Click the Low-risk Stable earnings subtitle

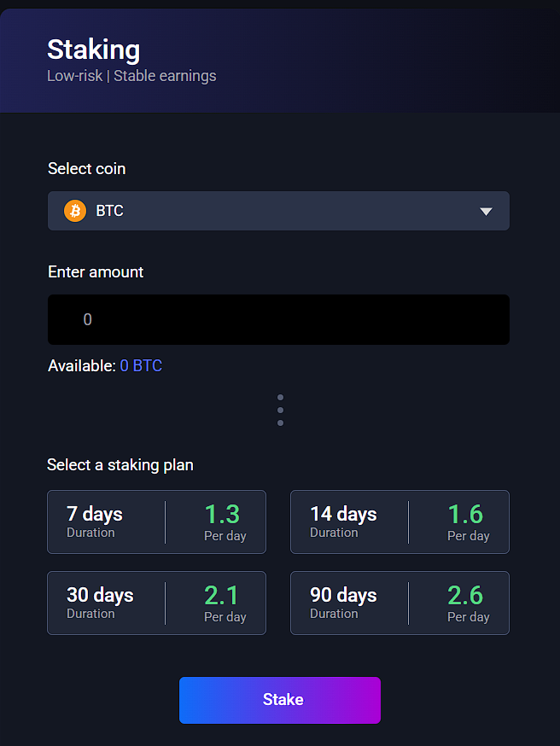point(131,76)
